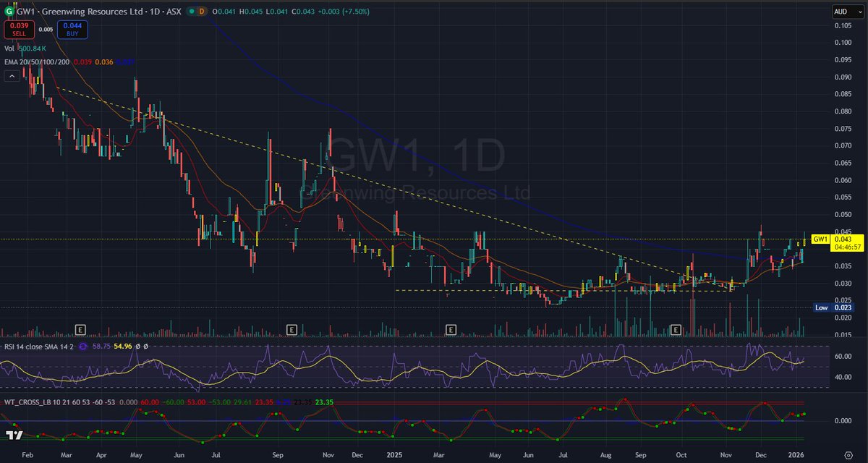The height and width of the screenshot is (463, 868).
Task: Click the TradingView logo
Action: click(x=13, y=436)
